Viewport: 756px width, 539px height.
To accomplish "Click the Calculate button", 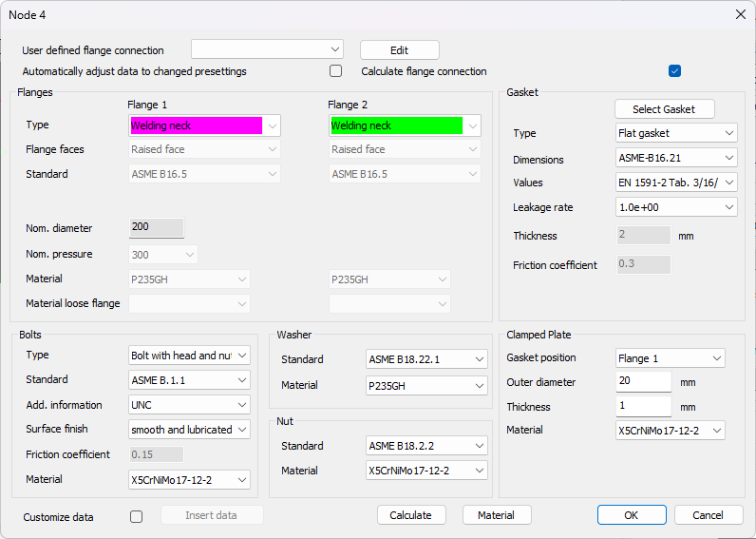I will coord(411,515).
